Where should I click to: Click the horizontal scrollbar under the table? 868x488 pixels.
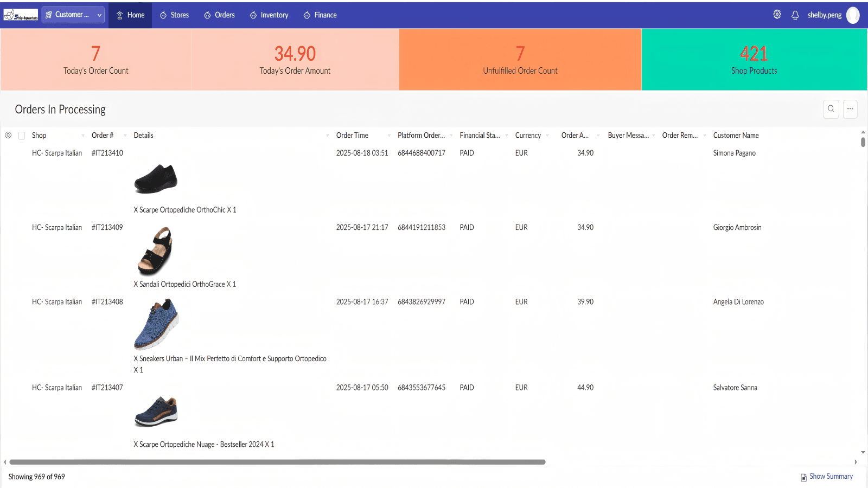pos(277,462)
